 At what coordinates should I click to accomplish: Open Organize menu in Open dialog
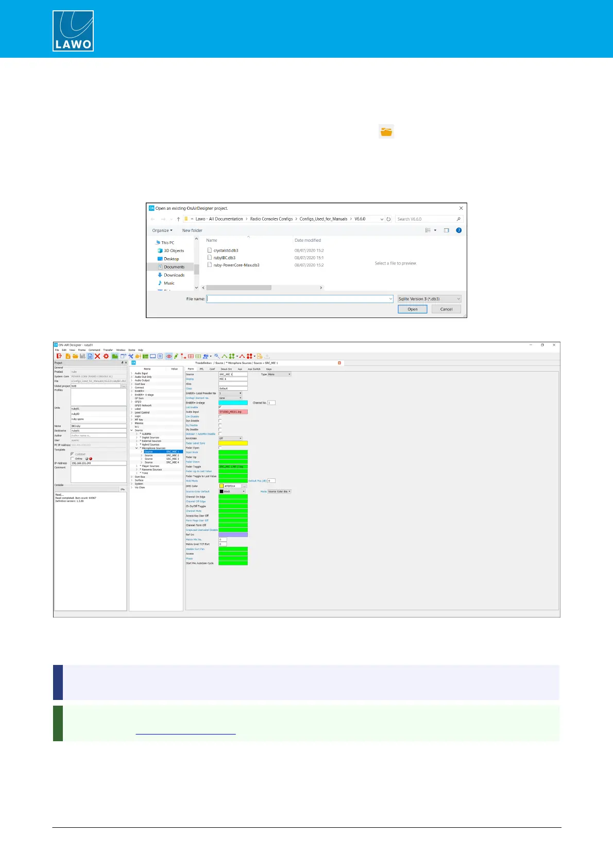(x=162, y=230)
